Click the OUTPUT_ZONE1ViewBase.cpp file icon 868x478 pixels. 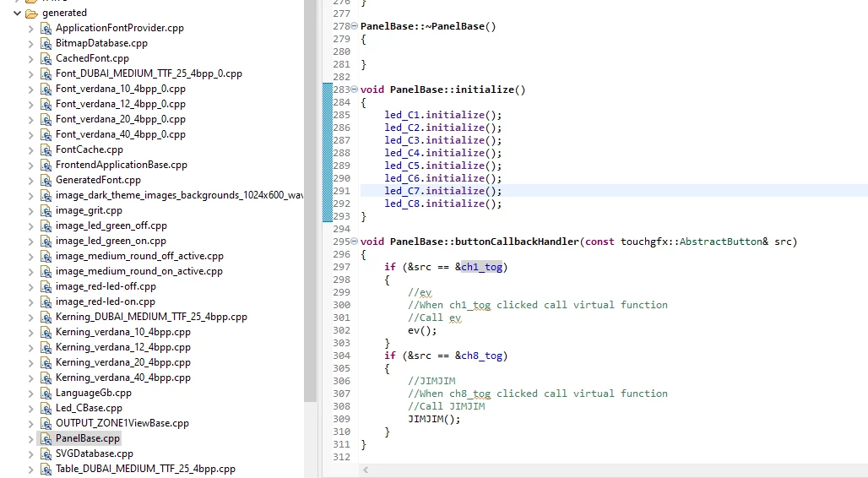pos(46,424)
